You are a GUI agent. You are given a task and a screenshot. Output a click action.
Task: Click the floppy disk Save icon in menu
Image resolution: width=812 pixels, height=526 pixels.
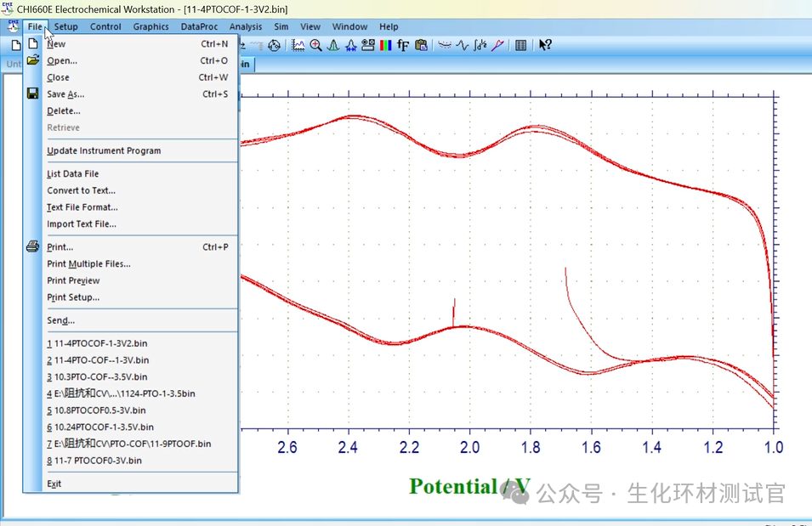point(32,93)
